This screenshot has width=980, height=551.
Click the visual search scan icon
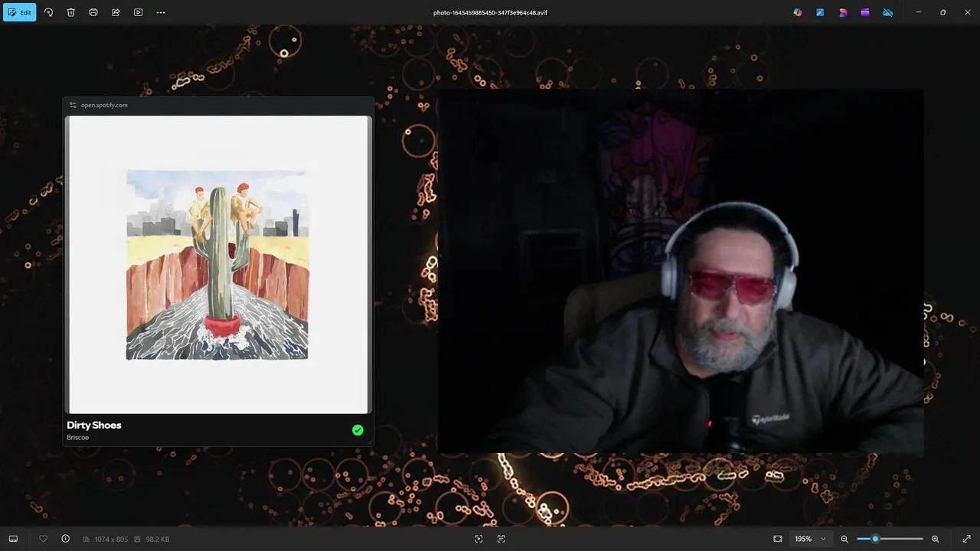(x=479, y=539)
